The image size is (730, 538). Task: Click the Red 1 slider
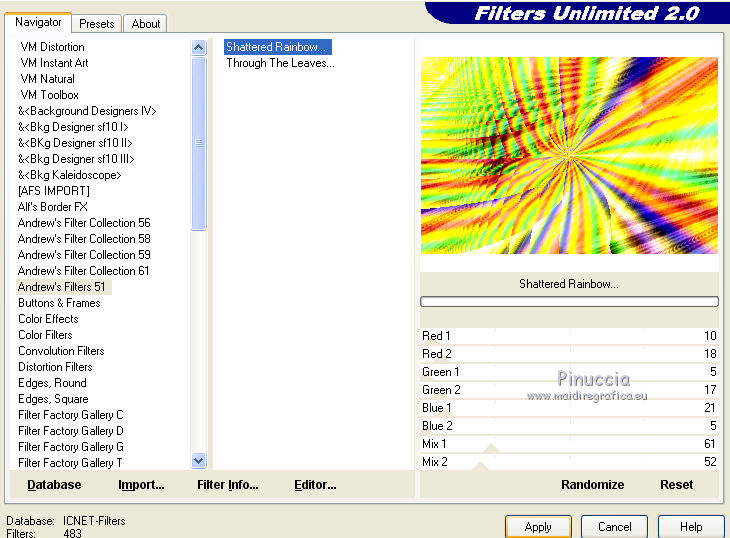[569, 336]
